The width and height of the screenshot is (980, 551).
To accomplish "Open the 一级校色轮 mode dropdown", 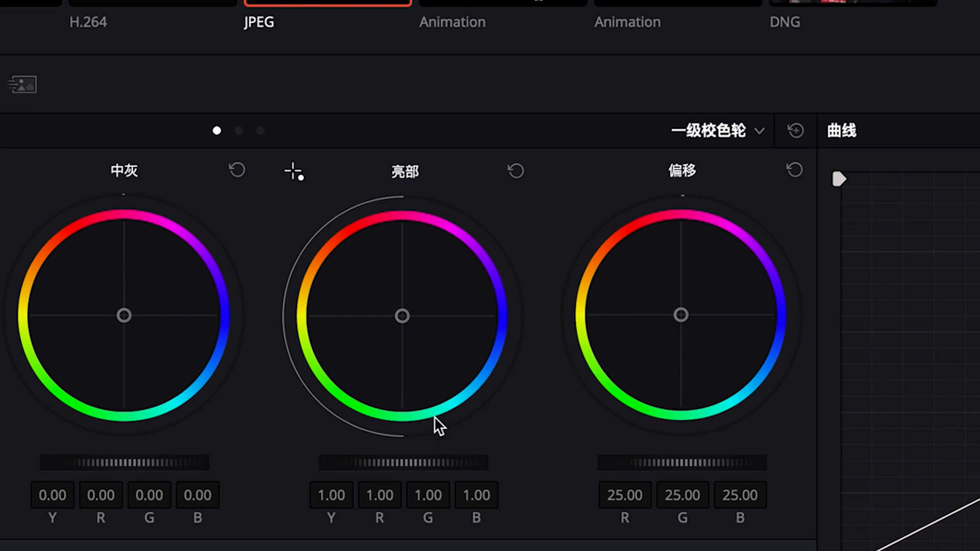I will coord(708,131).
